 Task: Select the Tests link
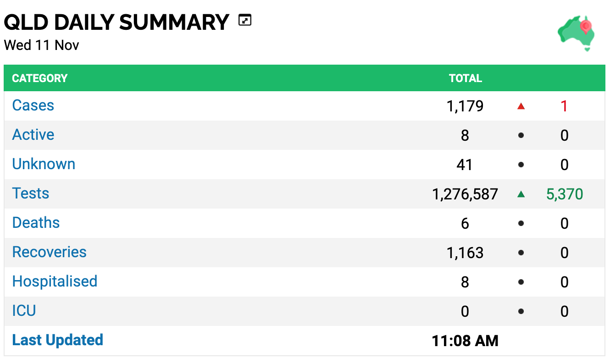(31, 193)
